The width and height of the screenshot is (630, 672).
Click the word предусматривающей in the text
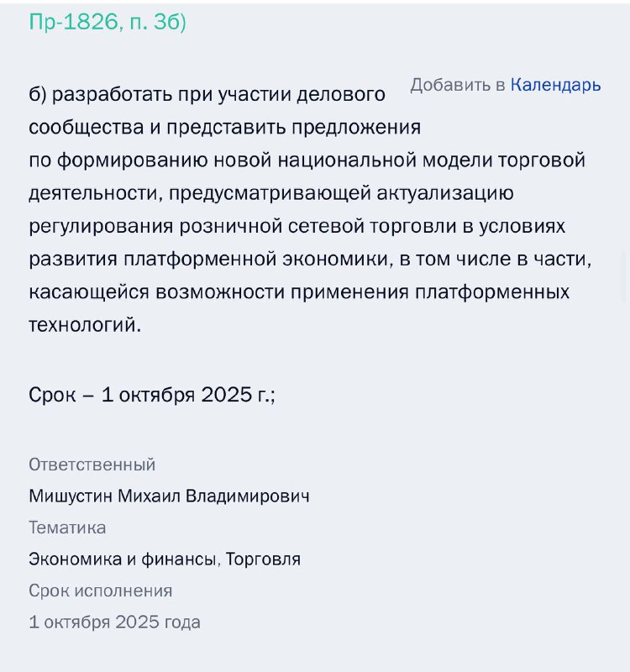coord(270,193)
